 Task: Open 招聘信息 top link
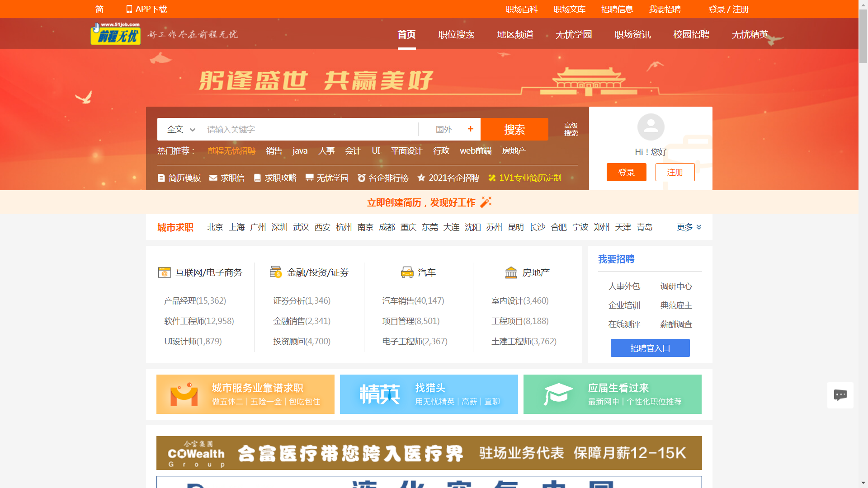pyautogui.click(x=617, y=9)
